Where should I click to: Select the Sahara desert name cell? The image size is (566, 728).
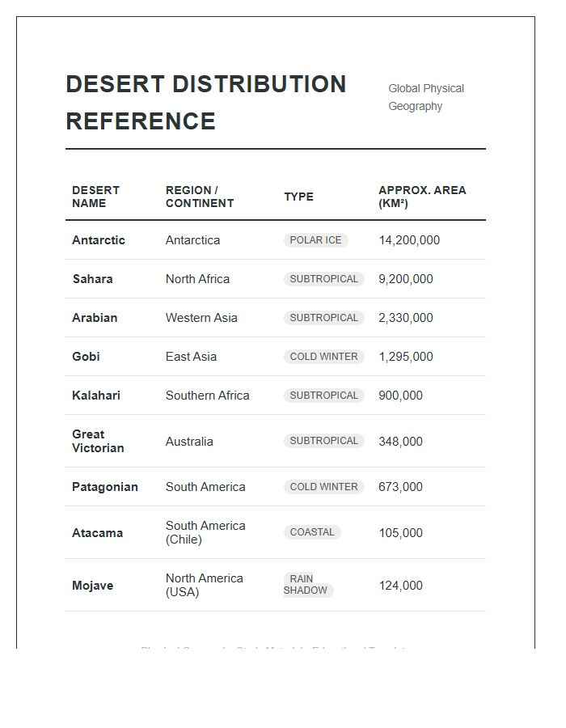point(93,279)
